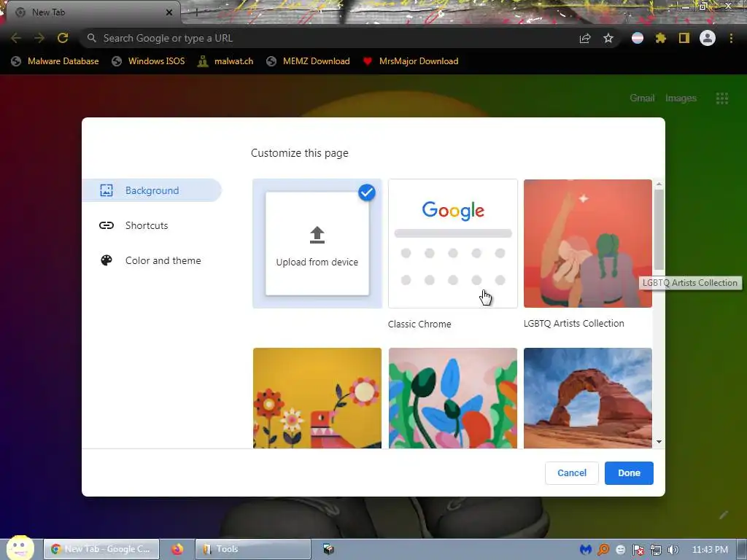Click the scrollbar up arrow in dialog

pos(659,184)
